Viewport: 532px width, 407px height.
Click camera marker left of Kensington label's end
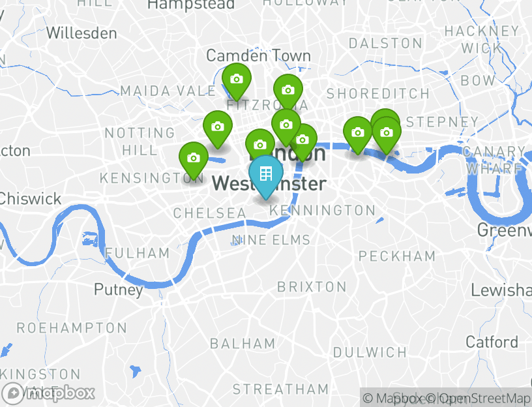tap(194, 160)
